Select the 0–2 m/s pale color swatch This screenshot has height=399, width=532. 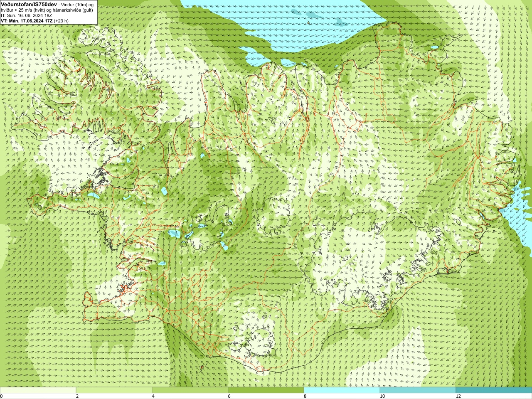(38, 390)
